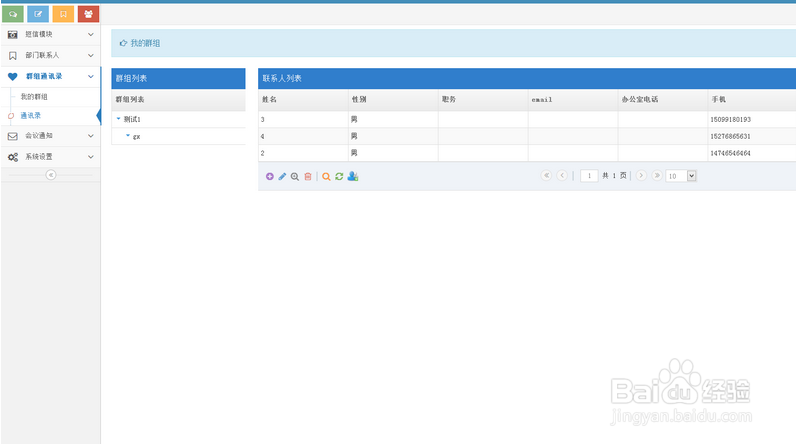Sort by the 姓名 column header
This screenshot has height=444, width=796.
pyautogui.click(x=303, y=99)
